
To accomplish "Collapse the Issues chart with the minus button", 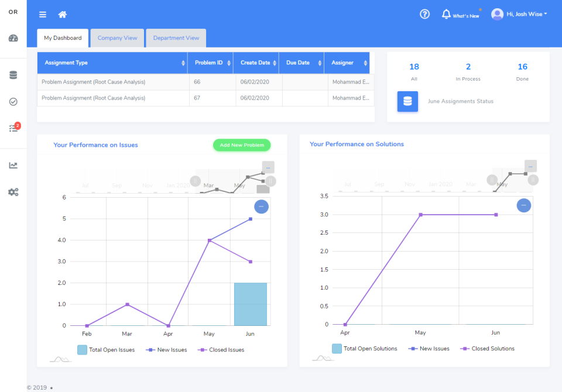I will pyautogui.click(x=261, y=207).
